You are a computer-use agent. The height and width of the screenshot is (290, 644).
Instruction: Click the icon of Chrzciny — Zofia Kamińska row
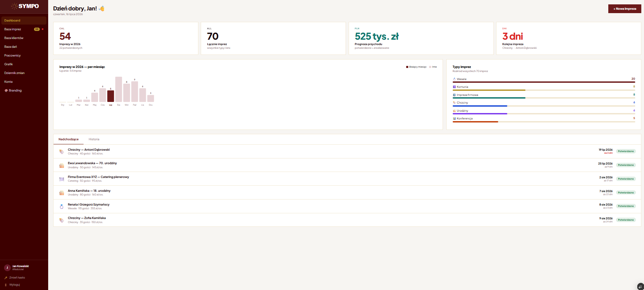(x=62, y=220)
